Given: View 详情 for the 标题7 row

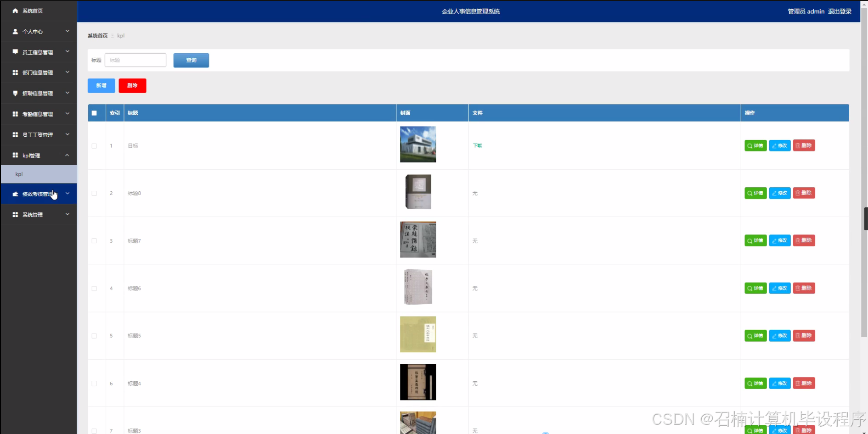Looking at the screenshot, I should coord(755,240).
